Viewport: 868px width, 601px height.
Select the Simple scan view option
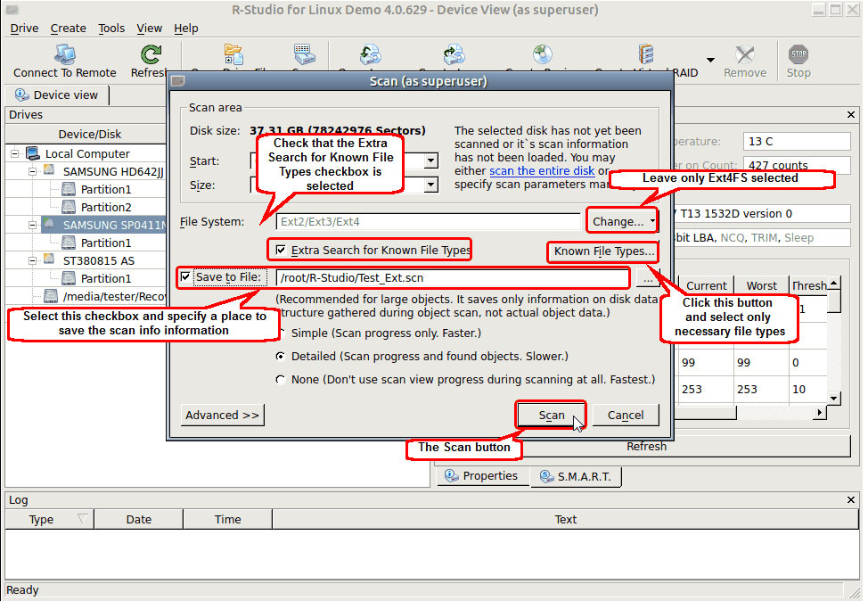[281, 333]
